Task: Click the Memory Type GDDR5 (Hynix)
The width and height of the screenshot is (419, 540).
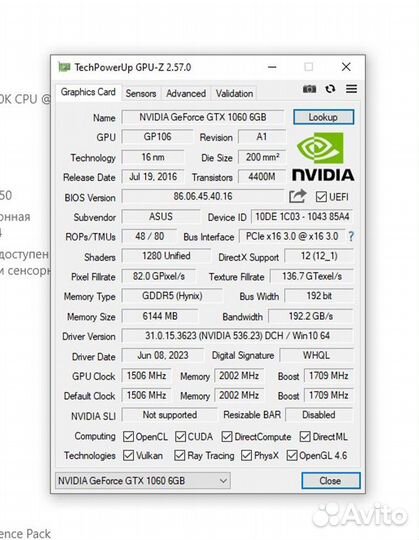Action: [x=172, y=296]
